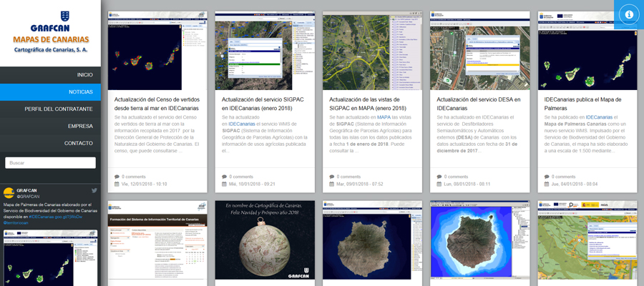Click comments icon on SIGPAC en IDECanarias card
Screen dimensions: 644x286
click(224, 177)
